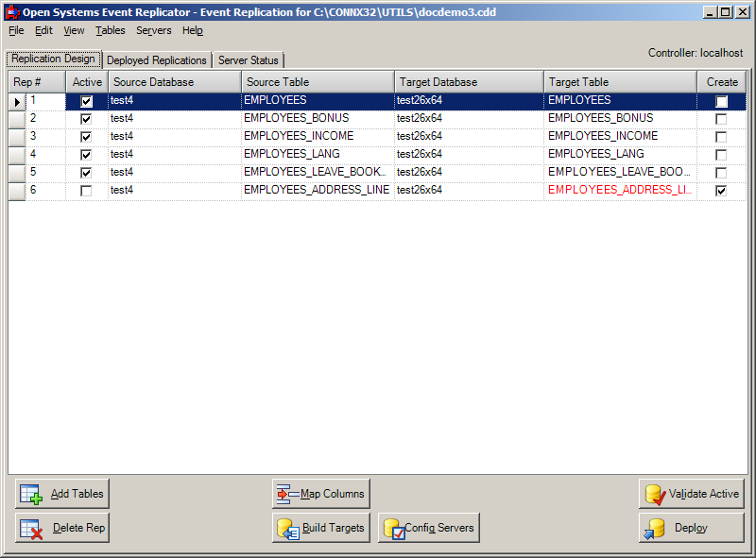
Task: Click the Source Table column header
Action: (x=317, y=81)
